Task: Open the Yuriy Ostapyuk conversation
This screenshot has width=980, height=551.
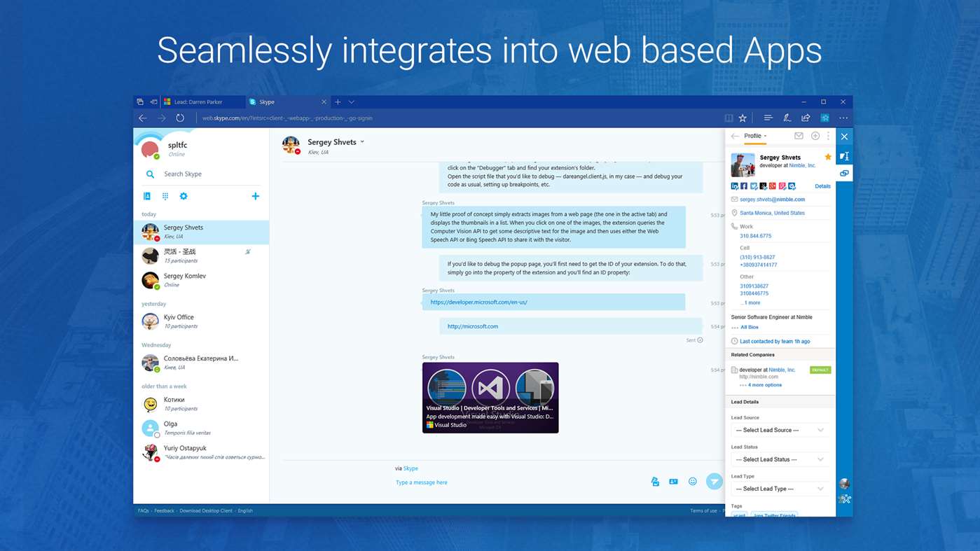Action: click(201, 452)
